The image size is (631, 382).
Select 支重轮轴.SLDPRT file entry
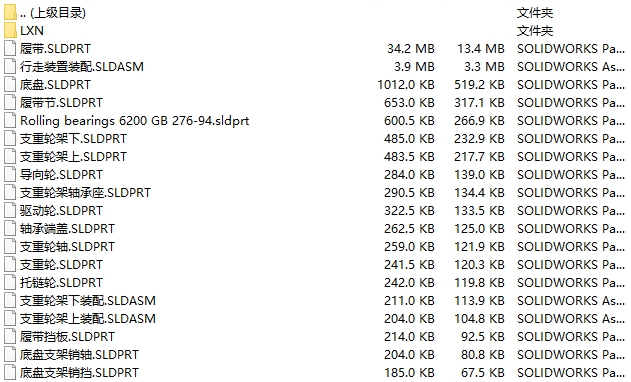click(68, 246)
